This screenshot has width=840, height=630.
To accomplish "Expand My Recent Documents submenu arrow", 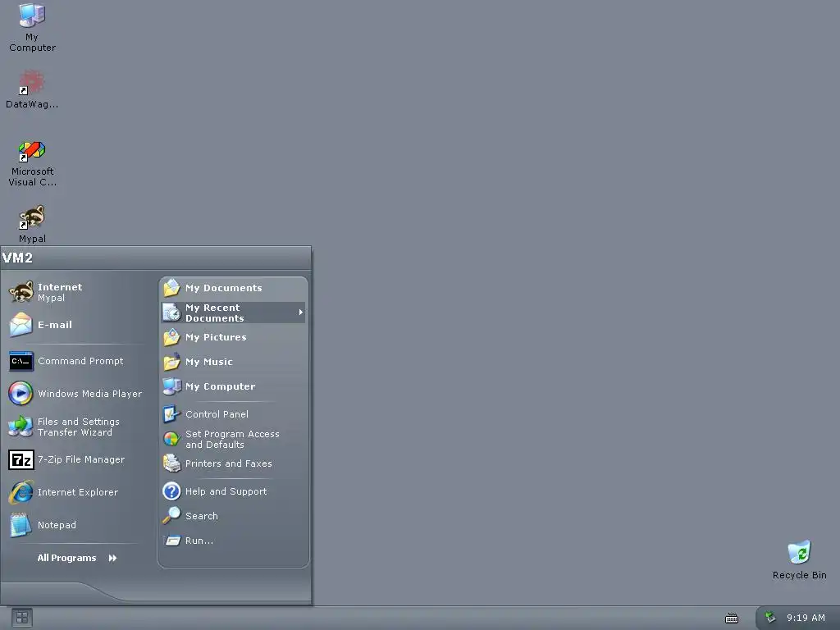I will tap(300, 313).
